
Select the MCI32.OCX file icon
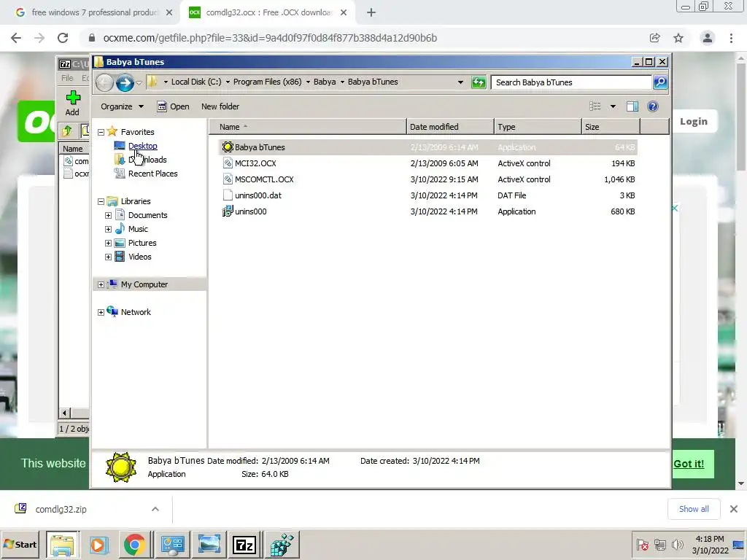click(228, 163)
